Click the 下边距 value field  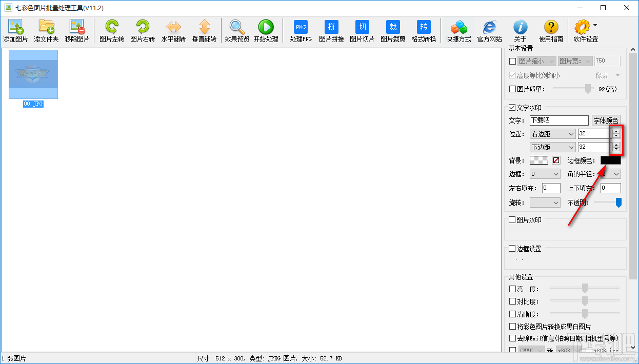(594, 147)
